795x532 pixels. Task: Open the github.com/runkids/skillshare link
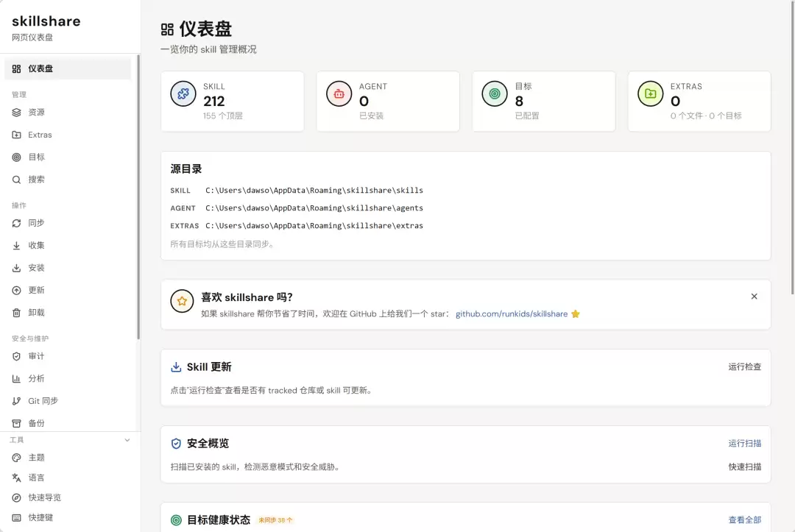coord(512,313)
